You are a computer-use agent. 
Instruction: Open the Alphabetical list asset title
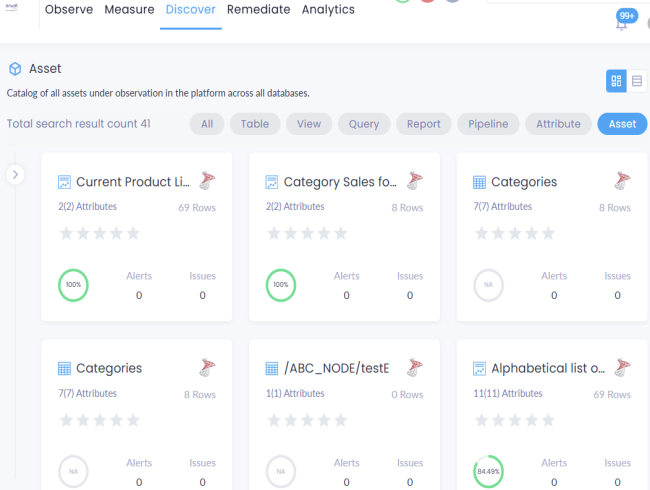pos(548,368)
